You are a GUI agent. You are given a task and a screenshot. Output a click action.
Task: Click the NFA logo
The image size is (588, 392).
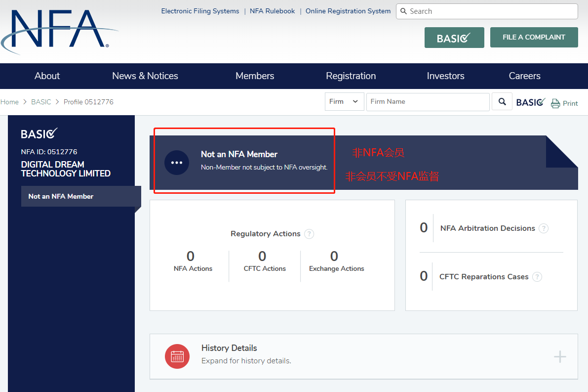click(59, 32)
